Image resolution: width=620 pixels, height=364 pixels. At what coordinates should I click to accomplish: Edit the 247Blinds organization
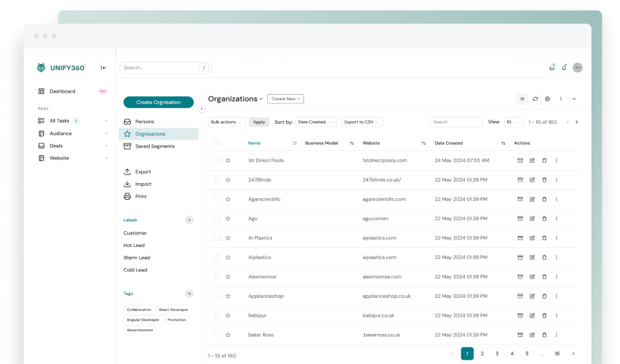(532, 180)
